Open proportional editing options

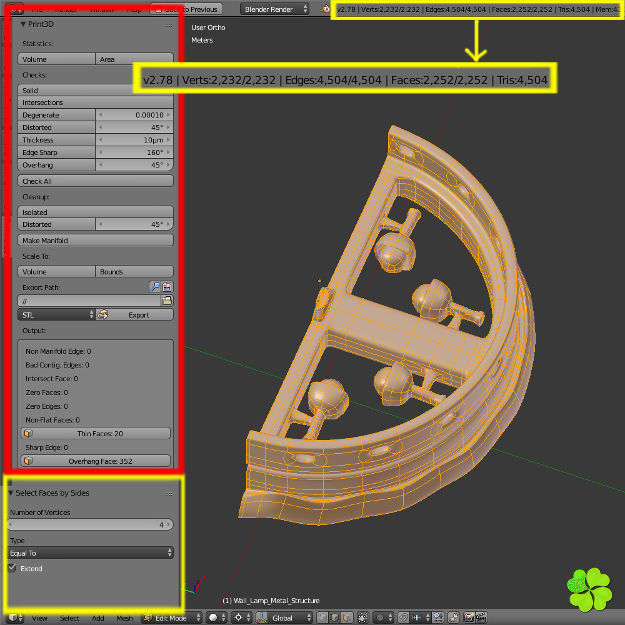tap(383, 617)
